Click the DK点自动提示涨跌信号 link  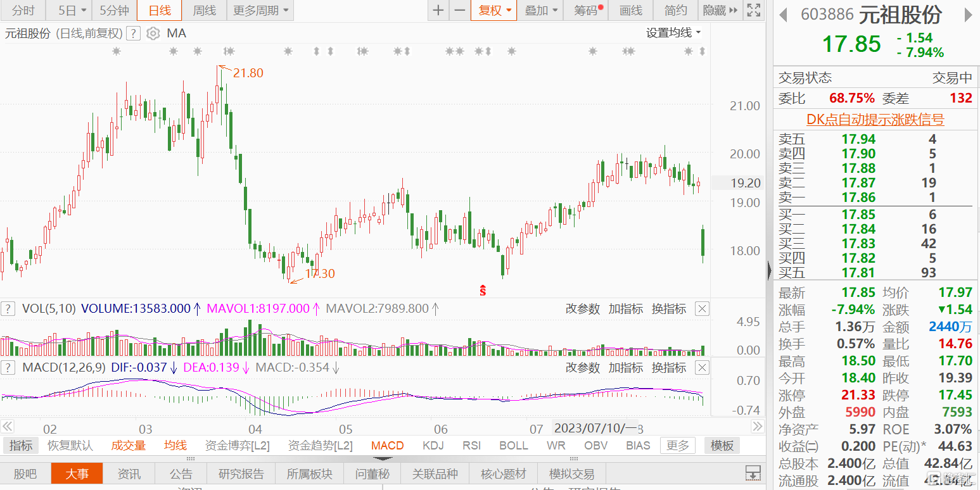tap(875, 119)
